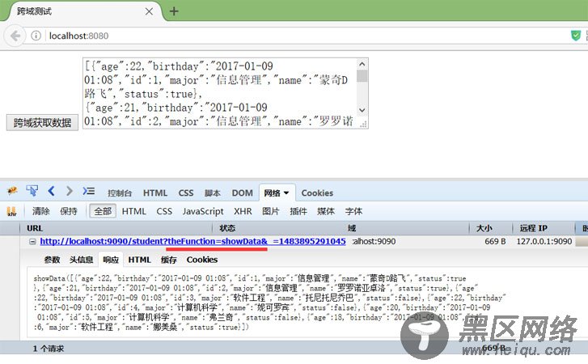588x364 pixels.
Task: Collapse the student request row
Action: click(x=32, y=241)
